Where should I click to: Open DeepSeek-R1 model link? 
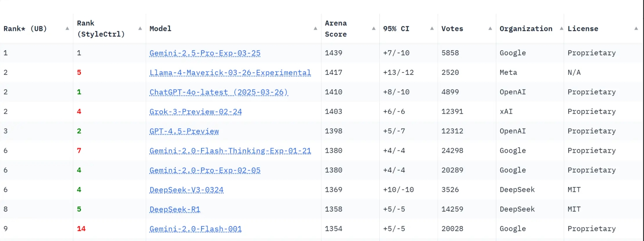tap(175, 209)
